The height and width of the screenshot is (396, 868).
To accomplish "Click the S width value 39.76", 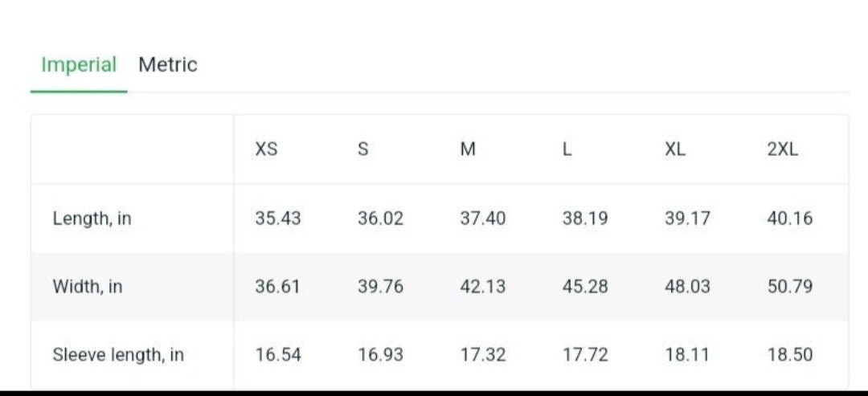I will click(x=380, y=287).
